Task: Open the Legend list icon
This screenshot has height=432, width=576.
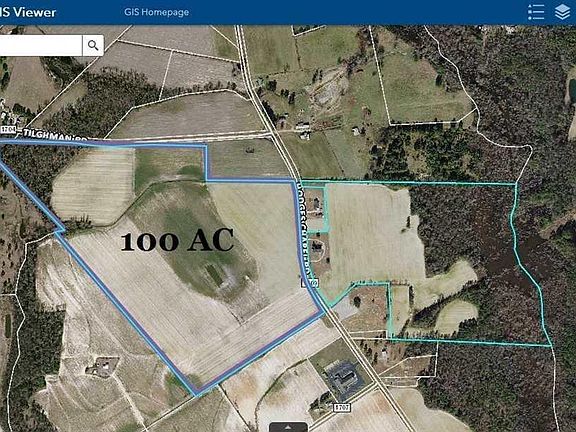Action: click(536, 12)
